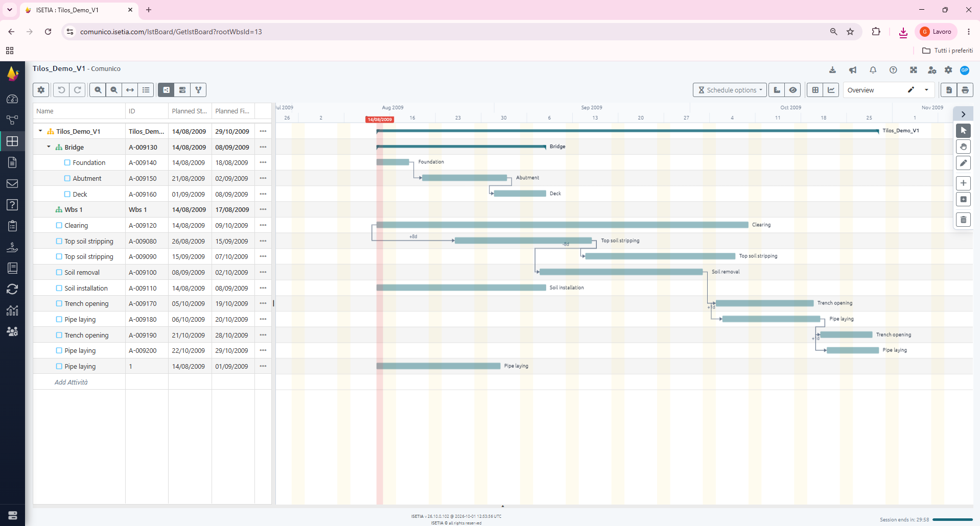Fit timeline to width with double-arrow icon

tap(130, 90)
